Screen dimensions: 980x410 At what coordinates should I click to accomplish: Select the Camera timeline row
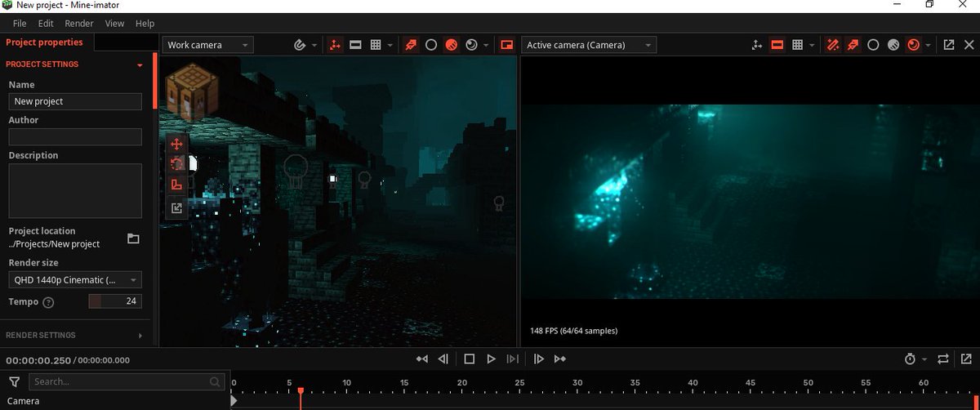(114, 401)
